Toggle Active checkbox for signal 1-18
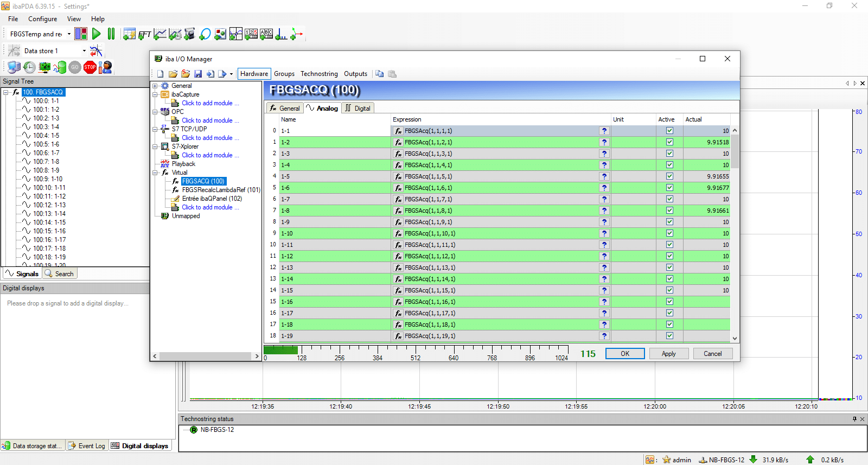The width and height of the screenshot is (868, 465). [x=669, y=324]
